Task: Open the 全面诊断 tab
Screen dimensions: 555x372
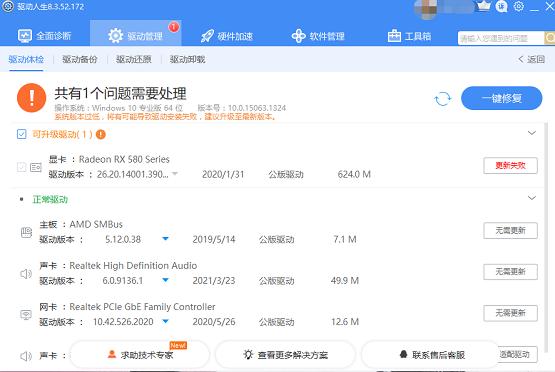Action: tap(44, 36)
